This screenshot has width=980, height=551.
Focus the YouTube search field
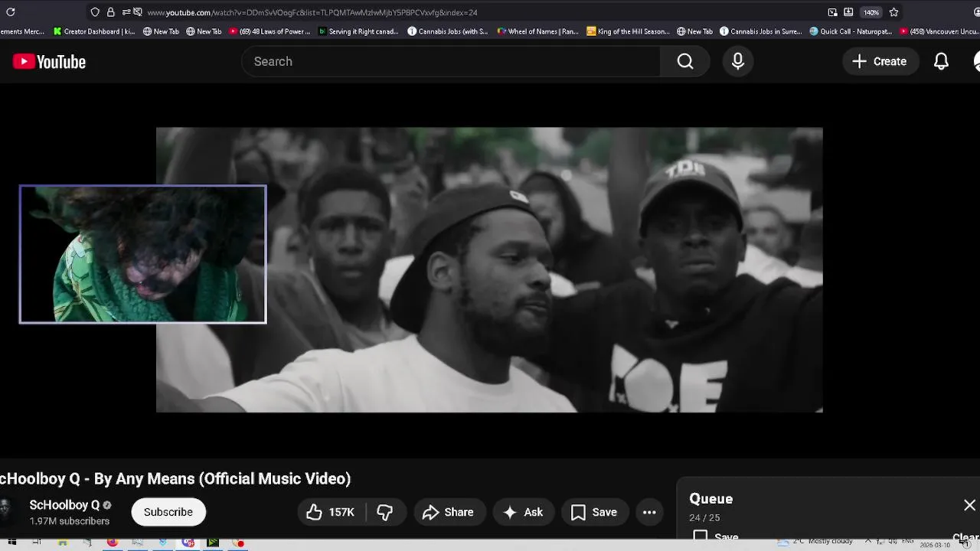452,61
